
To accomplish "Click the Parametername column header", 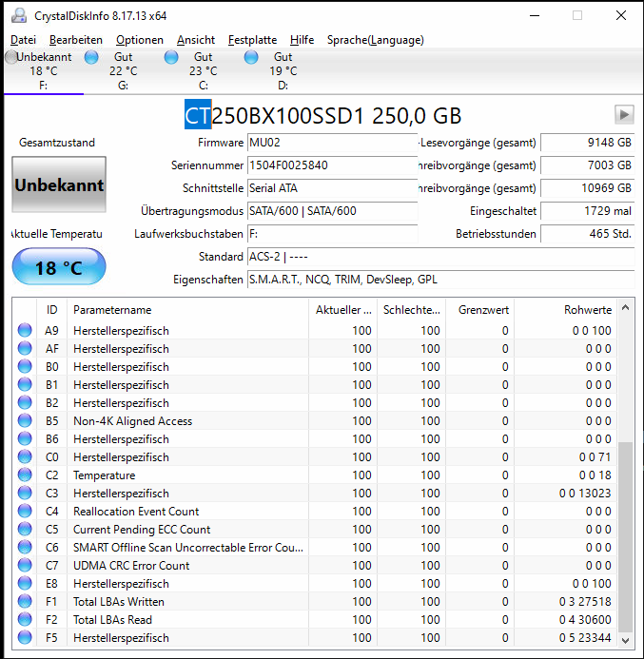I will coord(188,310).
